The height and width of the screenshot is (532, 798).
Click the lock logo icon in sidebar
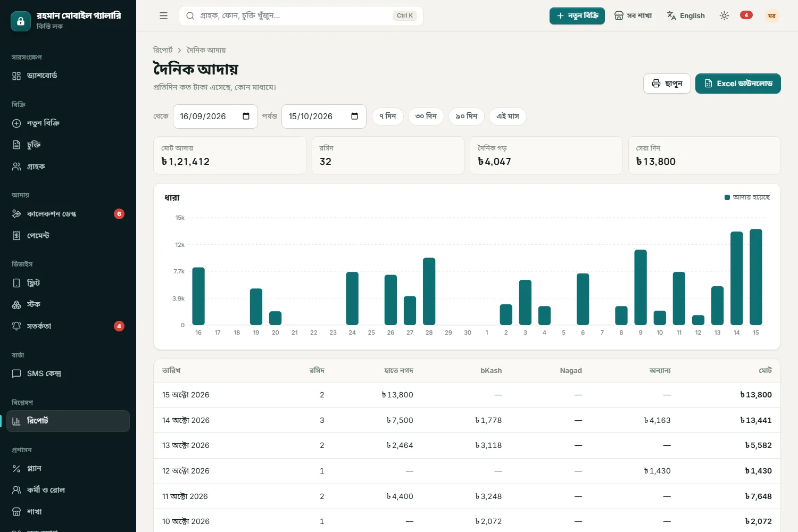[21, 21]
